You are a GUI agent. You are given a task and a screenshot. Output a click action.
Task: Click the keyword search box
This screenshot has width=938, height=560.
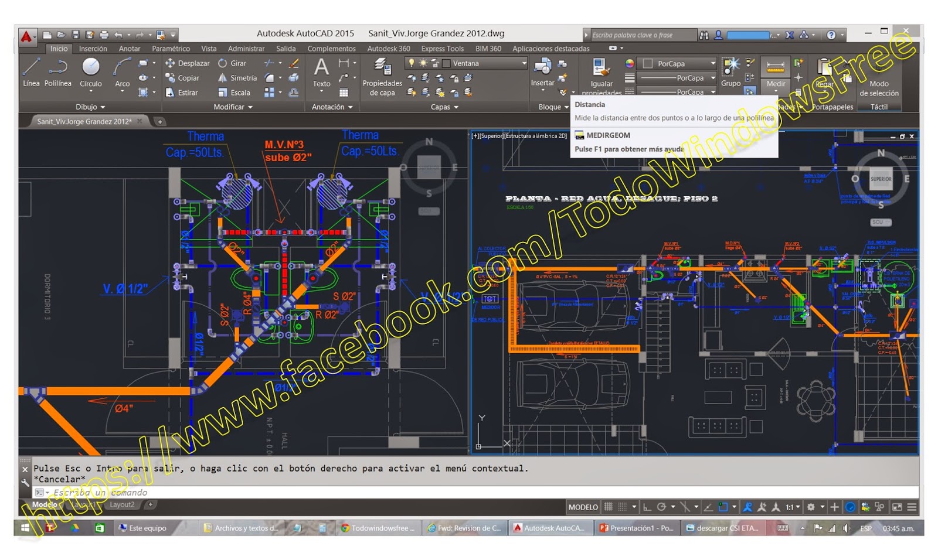[x=643, y=35]
